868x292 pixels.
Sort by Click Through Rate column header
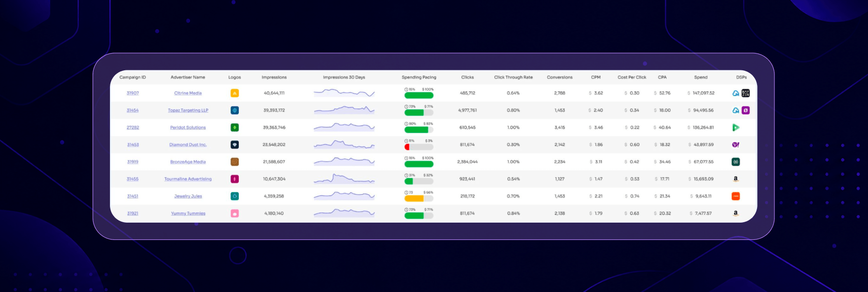click(x=514, y=77)
